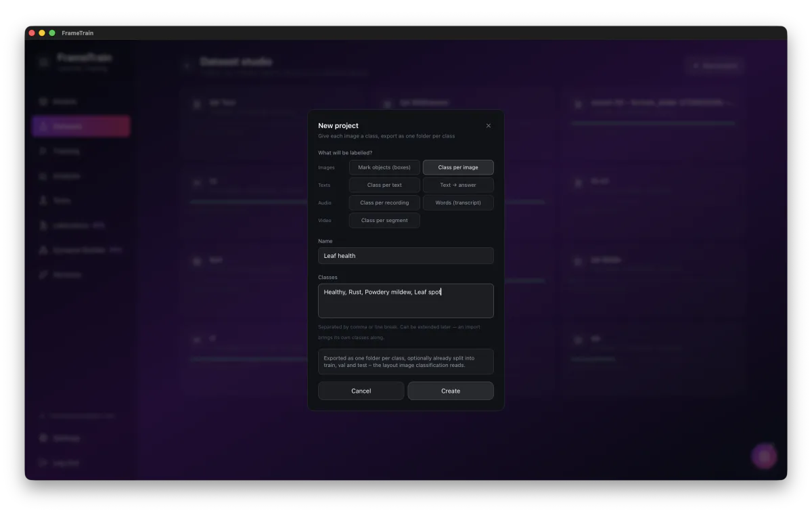Click the FrameTrain window title
This screenshot has width=812, height=522.
click(x=78, y=32)
